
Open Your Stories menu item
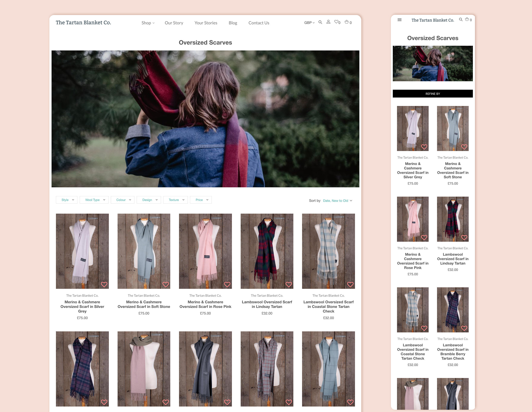point(206,23)
